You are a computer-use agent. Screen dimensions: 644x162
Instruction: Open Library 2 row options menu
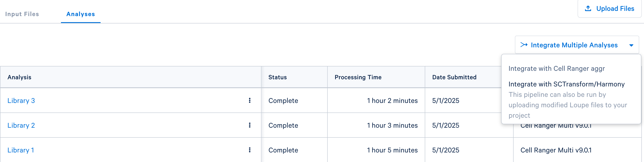(x=250, y=125)
